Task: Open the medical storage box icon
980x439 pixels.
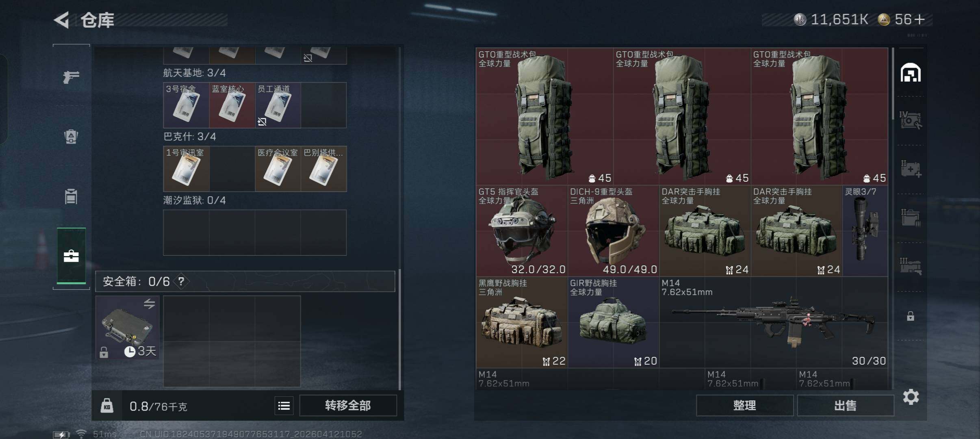Action: pos(911,169)
